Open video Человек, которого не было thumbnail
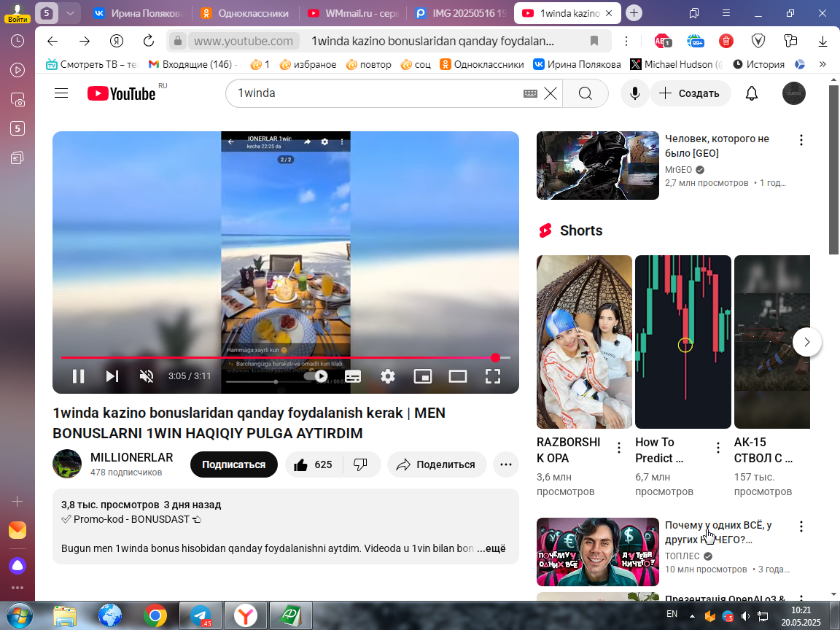Image resolution: width=840 pixels, height=630 pixels. click(597, 166)
